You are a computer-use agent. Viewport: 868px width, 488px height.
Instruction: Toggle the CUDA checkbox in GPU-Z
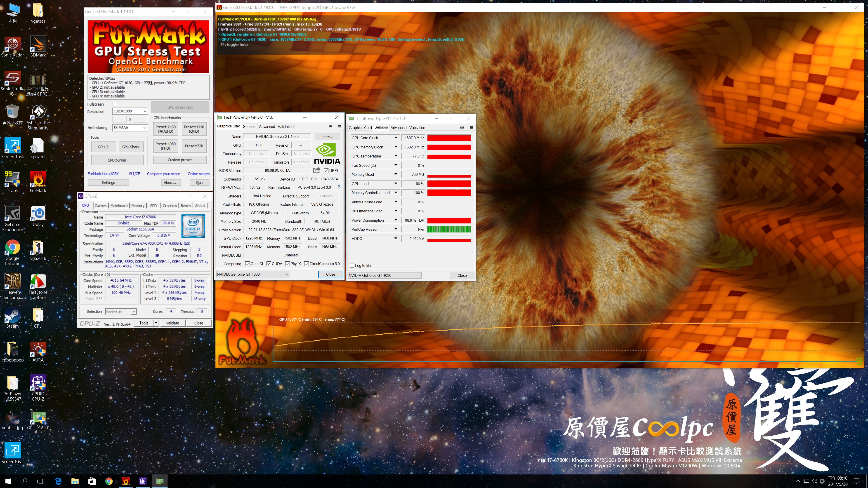(x=269, y=264)
